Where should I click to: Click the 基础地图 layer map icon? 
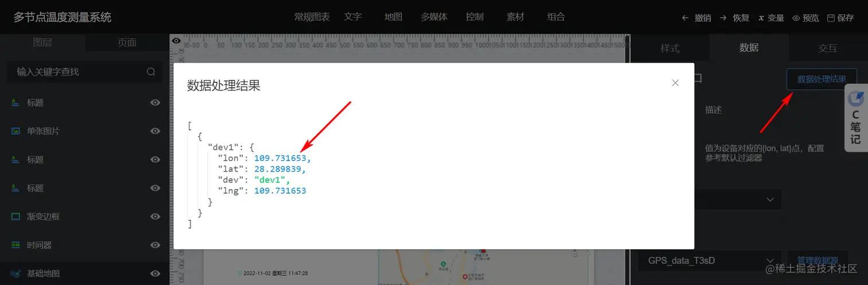[15, 274]
